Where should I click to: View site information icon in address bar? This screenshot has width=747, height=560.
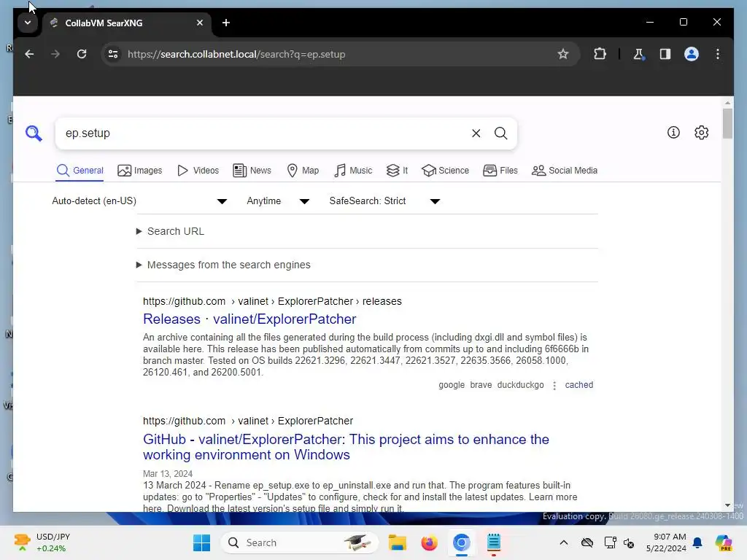click(113, 54)
